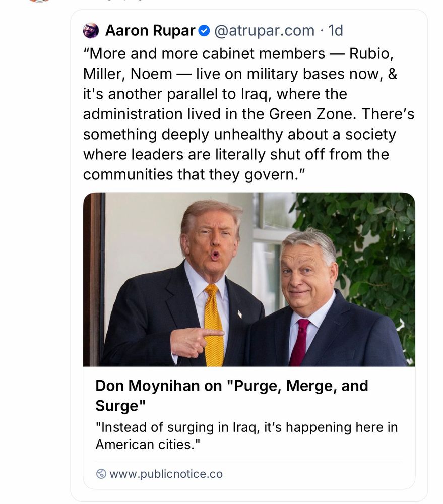Select the verified badge next to Aaron Rupar
This screenshot has height=504, width=443.
[x=203, y=30]
